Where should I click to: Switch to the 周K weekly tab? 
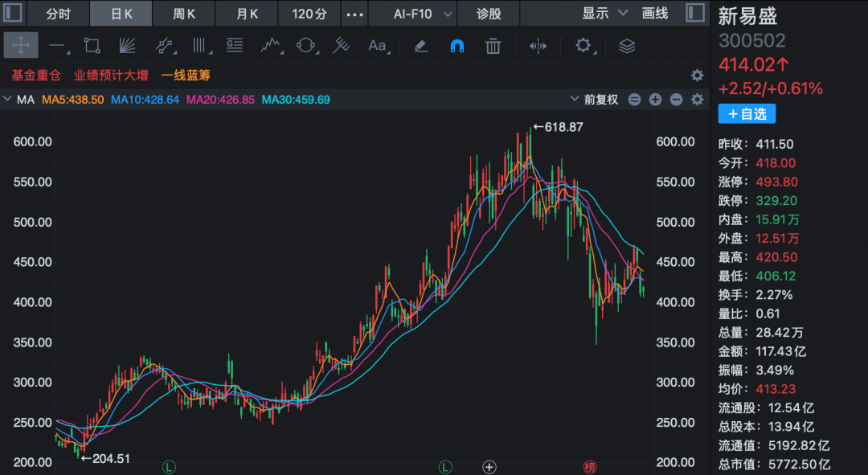184,14
